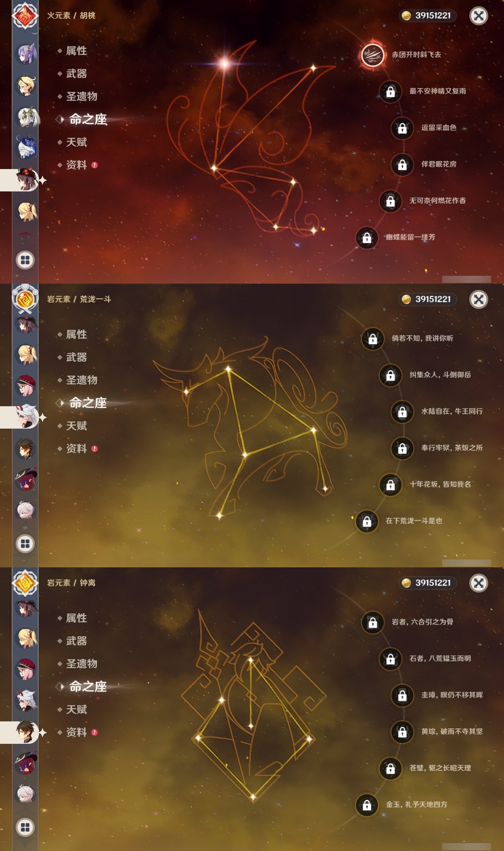Click the Pyro element emblem beside 火元素 / 胡桃
The height and width of the screenshot is (851, 504).
(25, 16)
